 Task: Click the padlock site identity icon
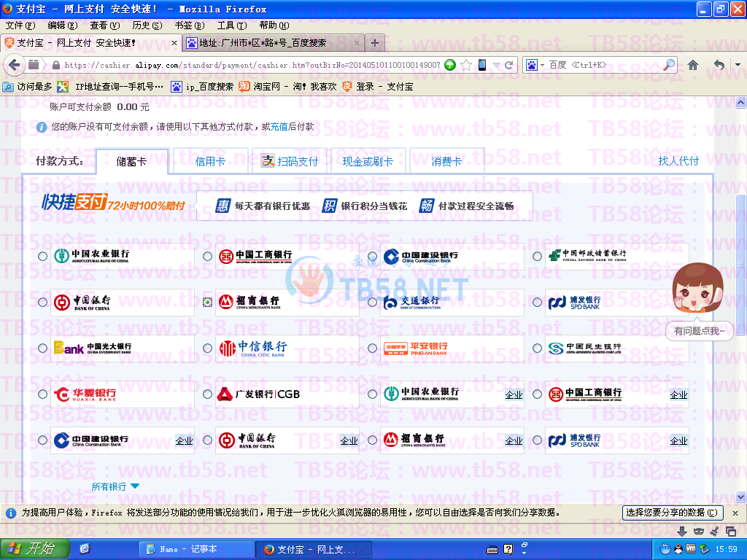[x=55, y=65]
